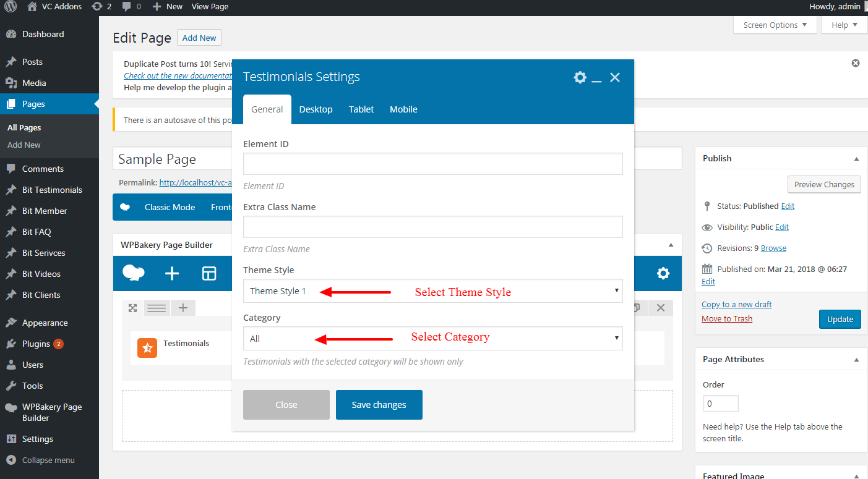Click the Move to Trash link
Screen dimensions: 868x479
coord(727,319)
